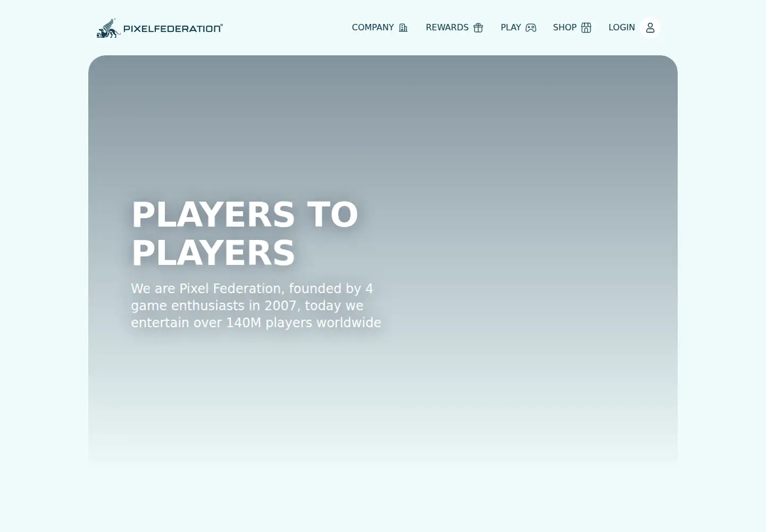Click the PIXELFEDERATION wordmark text
The width and height of the screenshot is (766, 532).
[173, 29]
